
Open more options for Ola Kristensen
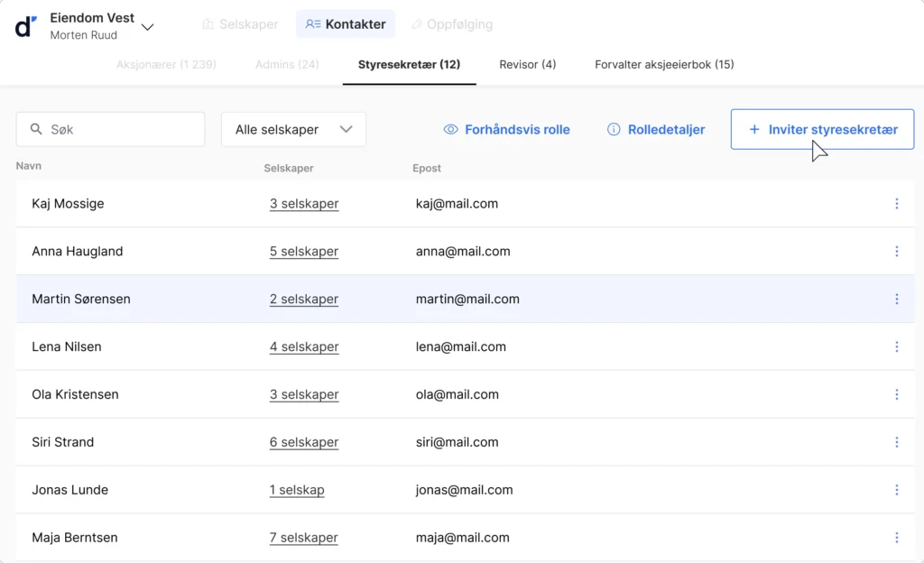coord(896,395)
